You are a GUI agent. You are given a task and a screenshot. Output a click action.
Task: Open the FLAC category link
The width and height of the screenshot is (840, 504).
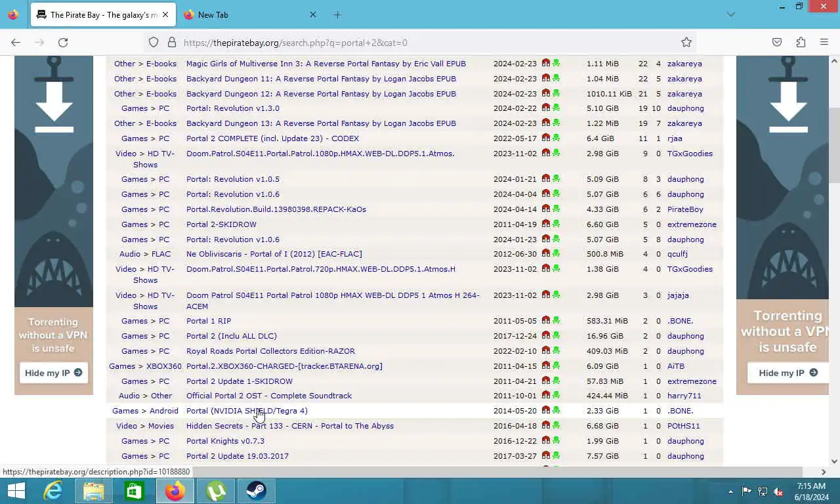(161, 254)
